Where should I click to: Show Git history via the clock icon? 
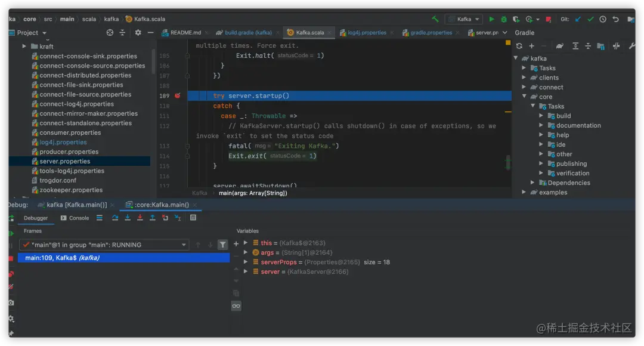coord(602,19)
